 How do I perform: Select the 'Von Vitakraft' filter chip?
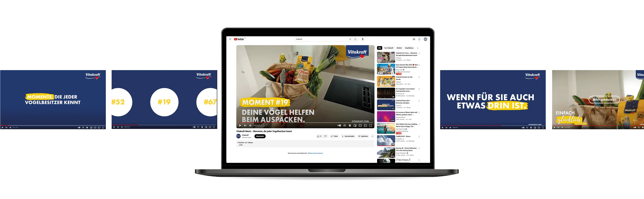point(389,48)
